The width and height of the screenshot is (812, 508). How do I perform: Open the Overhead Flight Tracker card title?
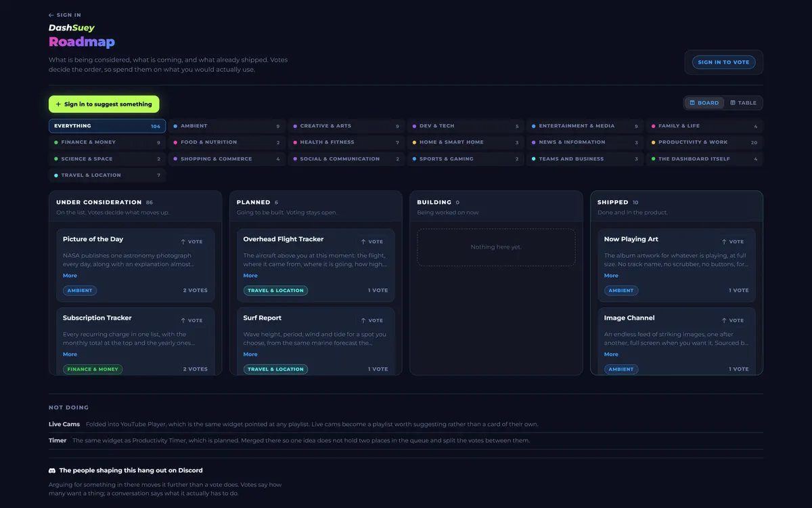284,239
